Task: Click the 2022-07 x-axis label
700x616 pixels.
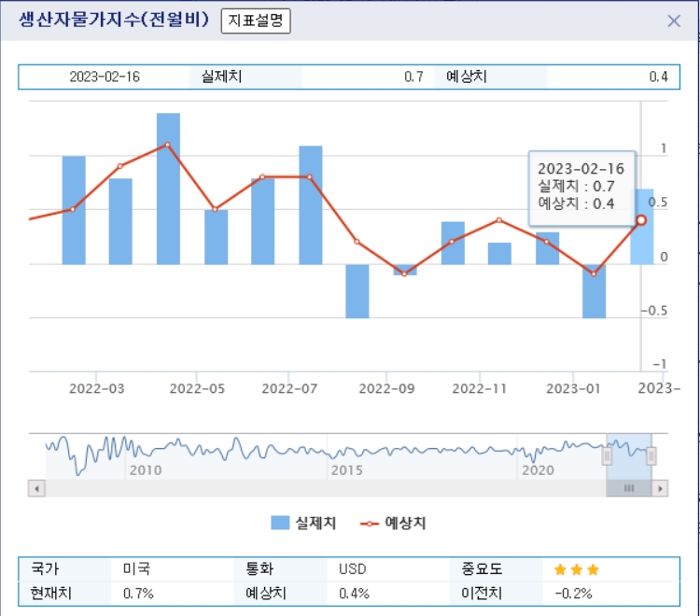Action: (289, 388)
